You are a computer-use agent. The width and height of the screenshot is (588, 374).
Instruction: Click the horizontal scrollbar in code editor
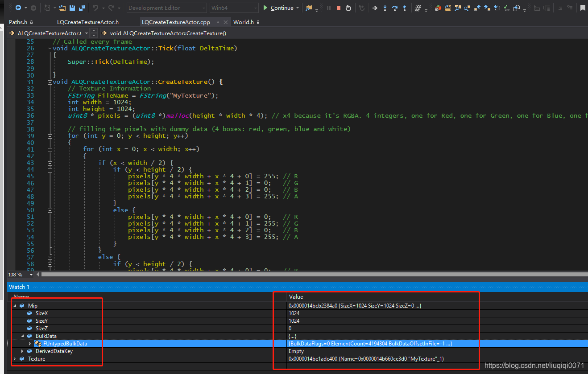pyautogui.click(x=312, y=275)
